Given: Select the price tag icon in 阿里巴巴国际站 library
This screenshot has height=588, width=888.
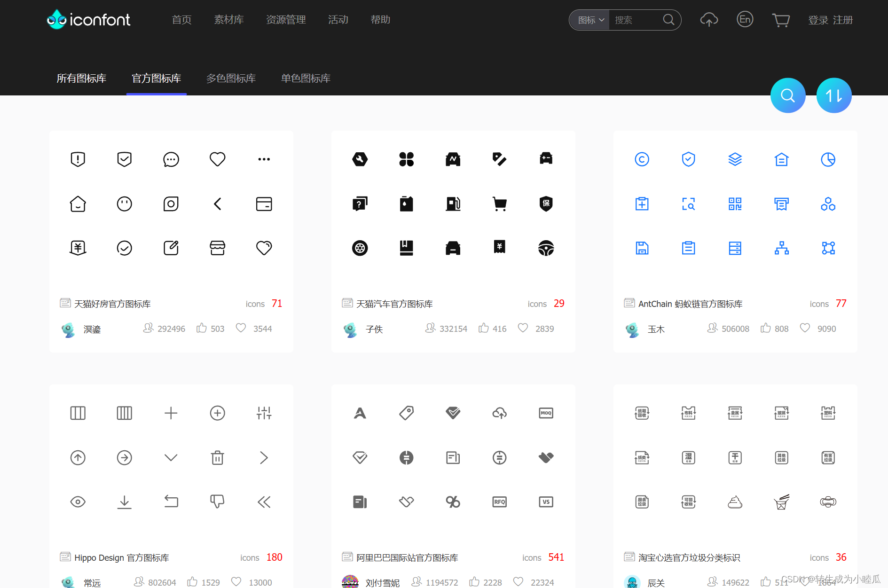Looking at the screenshot, I should coord(407,413).
